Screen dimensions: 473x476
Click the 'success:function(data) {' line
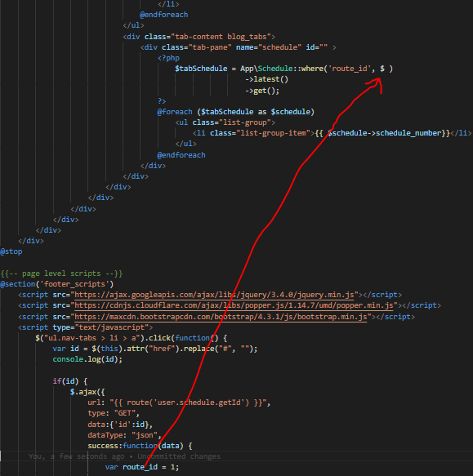[140, 446]
